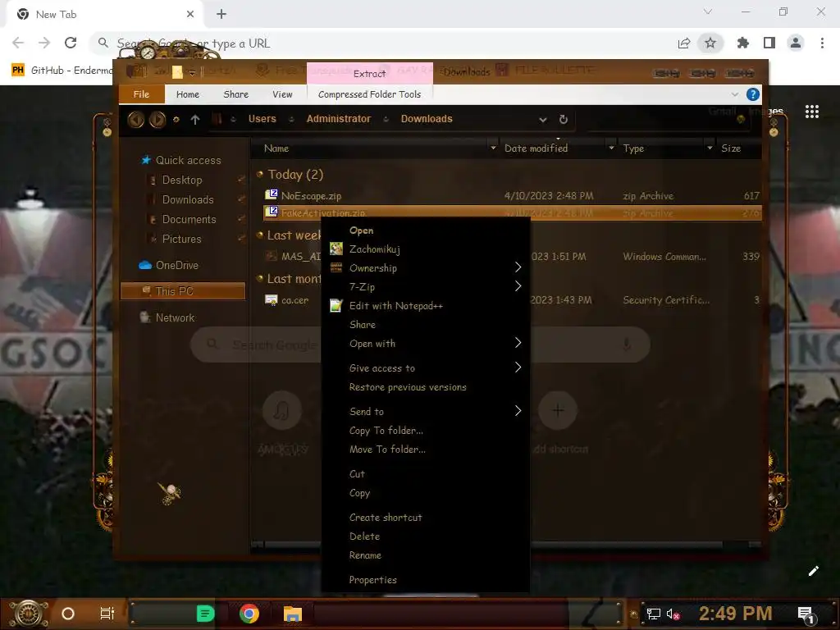Bookmark this tab with star icon
The width and height of the screenshot is (840, 630).
(710, 43)
